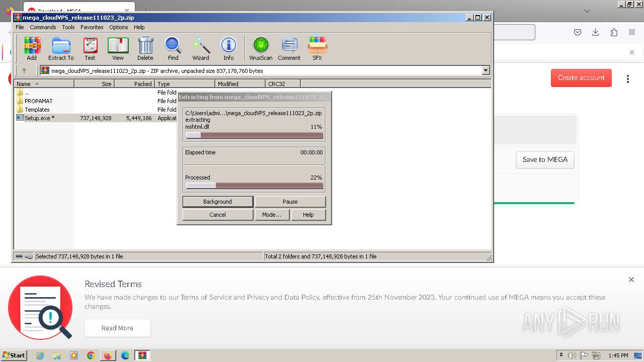Run the Test archive tool
This screenshot has height=362, width=644.
coord(90,49)
